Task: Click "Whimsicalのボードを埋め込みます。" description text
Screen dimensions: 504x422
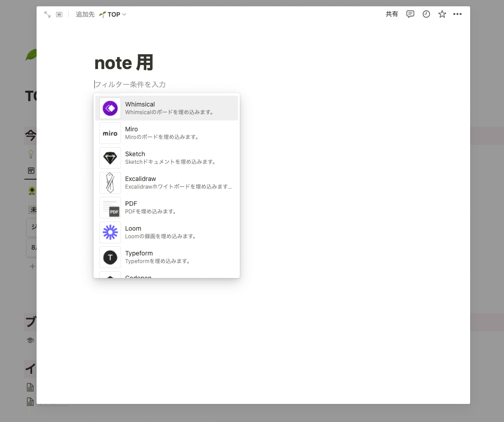Action: tap(169, 112)
